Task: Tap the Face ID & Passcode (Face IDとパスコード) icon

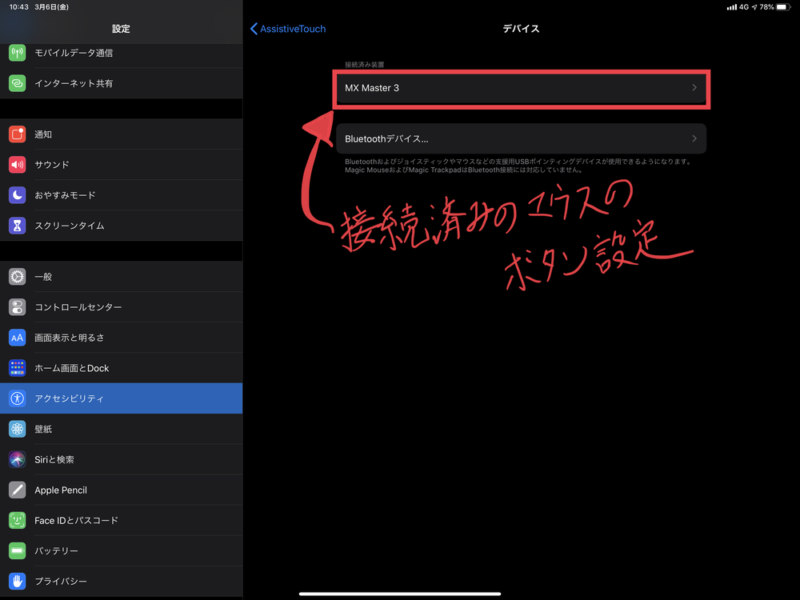Action: [17, 520]
